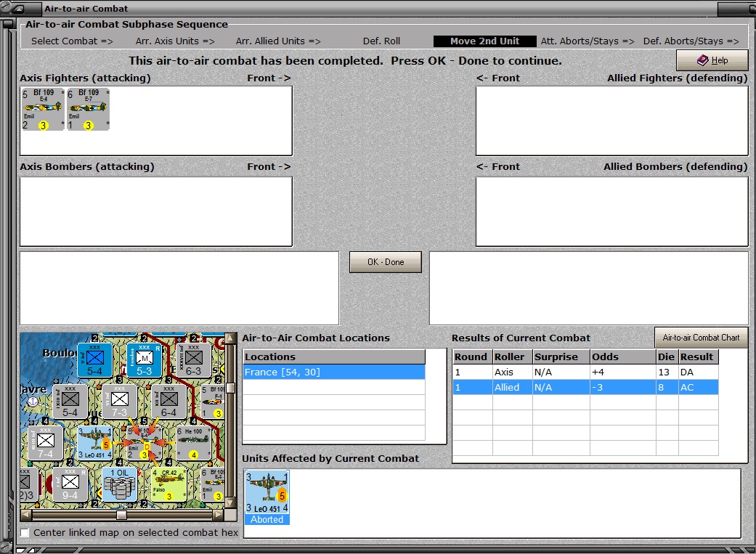Select the 7-4 infantry corps counter
This screenshot has height=554, width=756.
point(45,443)
